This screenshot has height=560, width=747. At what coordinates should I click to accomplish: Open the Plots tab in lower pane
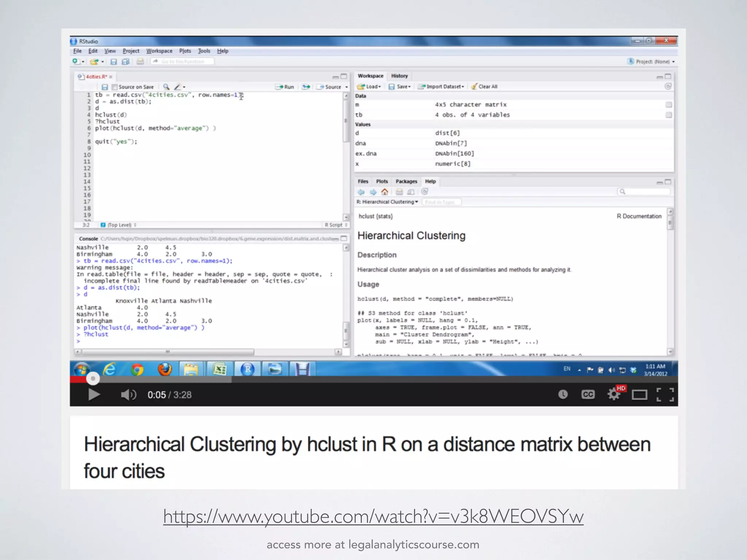click(382, 182)
